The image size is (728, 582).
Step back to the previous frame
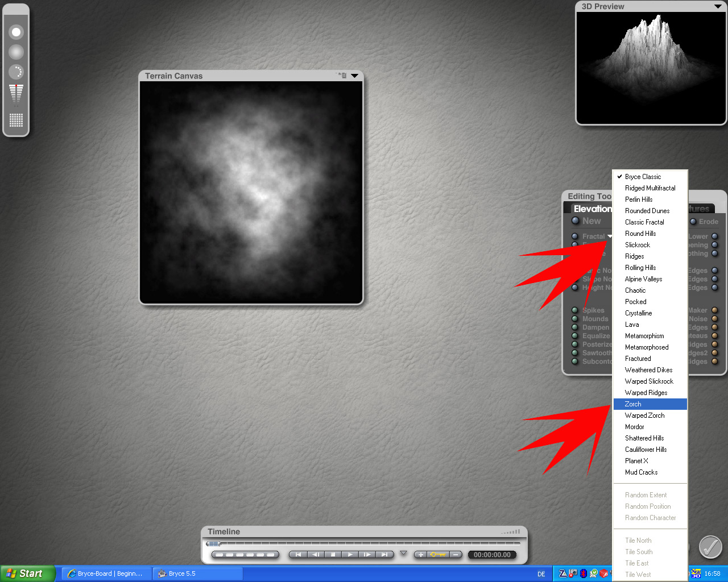316,555
